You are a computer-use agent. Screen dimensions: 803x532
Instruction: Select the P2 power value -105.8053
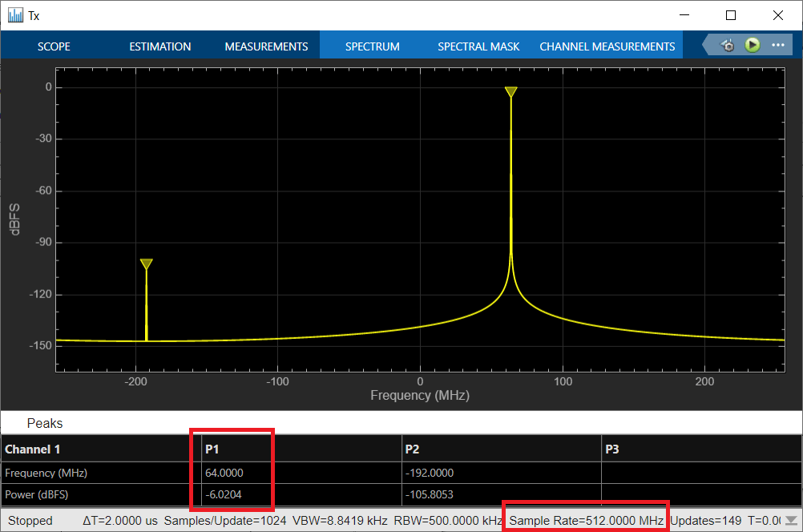pos(430,494)
